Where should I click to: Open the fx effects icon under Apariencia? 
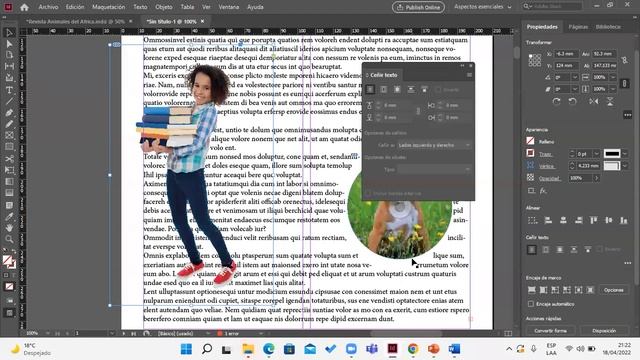click(543, 191)
